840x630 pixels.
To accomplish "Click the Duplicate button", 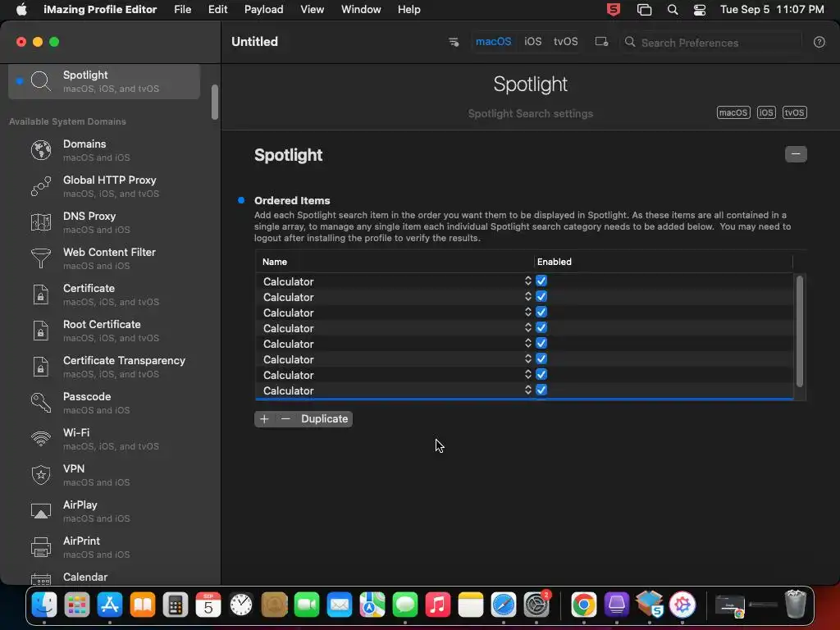I will click(x=324, y=419).
